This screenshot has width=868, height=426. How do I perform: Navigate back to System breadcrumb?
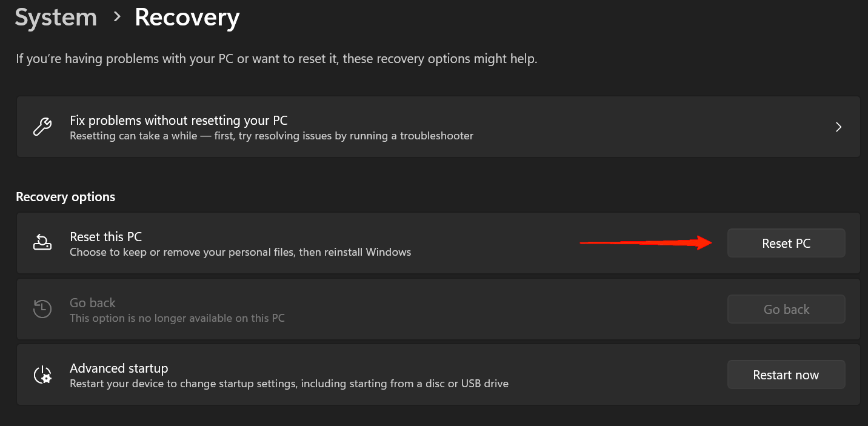(x=56, y=18)
